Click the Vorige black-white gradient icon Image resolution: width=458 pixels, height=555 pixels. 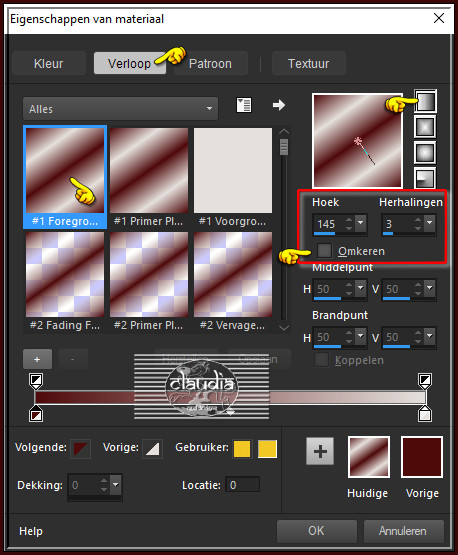pyautogui.click(x=152, y=449)
